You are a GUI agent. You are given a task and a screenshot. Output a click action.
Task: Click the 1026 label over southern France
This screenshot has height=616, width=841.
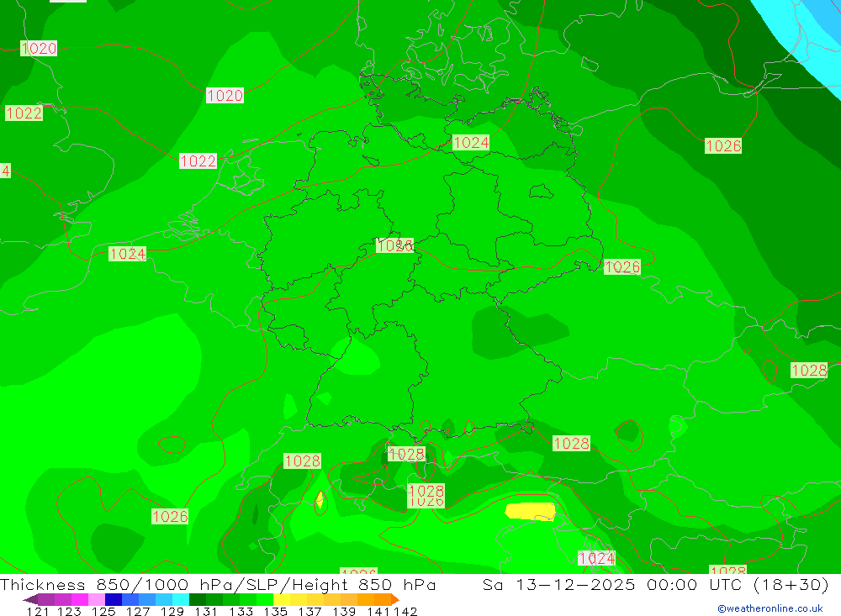(170, 516)
